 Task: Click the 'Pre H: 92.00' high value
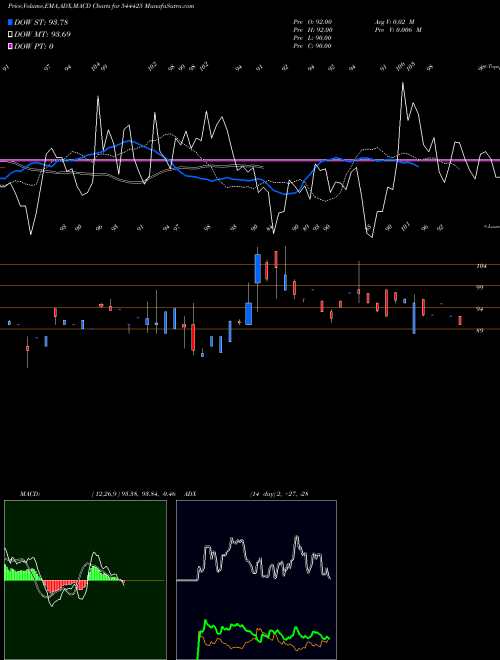[x=313, y=30]
